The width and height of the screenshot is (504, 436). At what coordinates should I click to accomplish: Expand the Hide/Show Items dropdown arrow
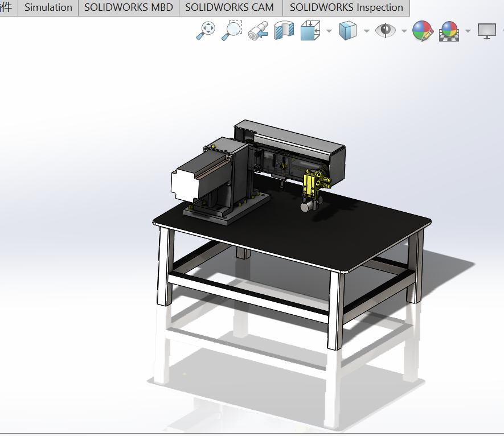point(404,31)
